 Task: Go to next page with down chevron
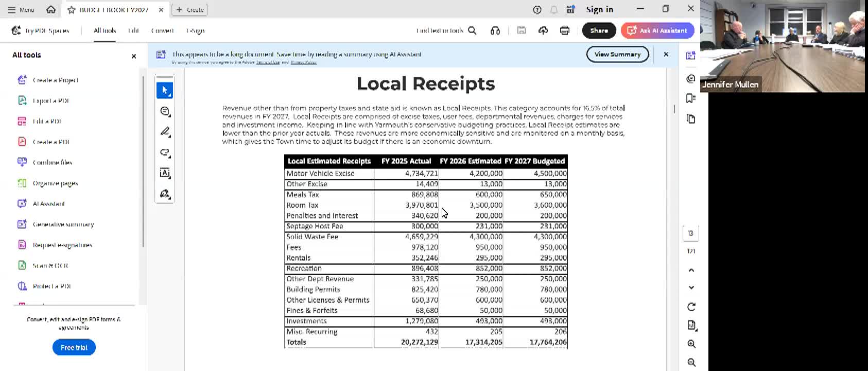pos(691,288)
